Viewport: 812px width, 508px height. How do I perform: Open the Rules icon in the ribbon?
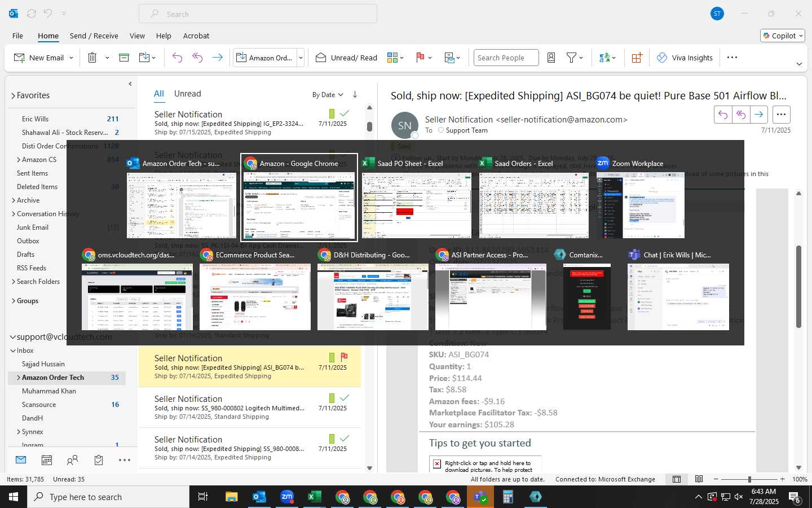tap(449, 58)
